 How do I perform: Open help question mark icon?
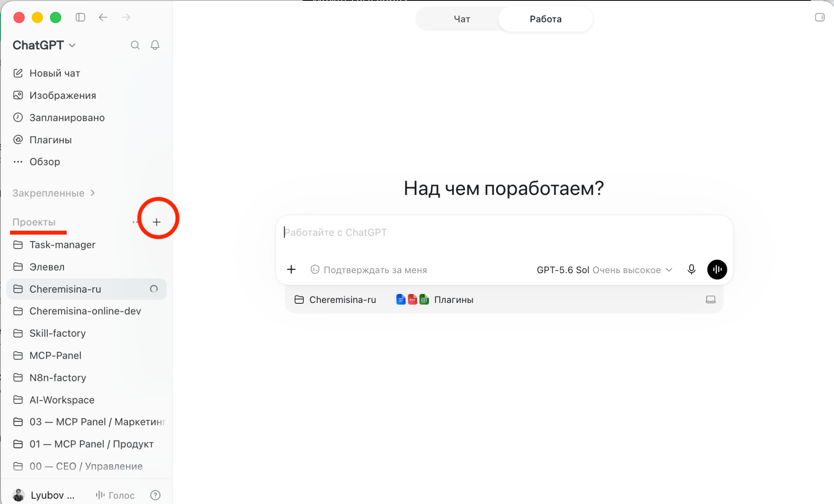[155, 495]
